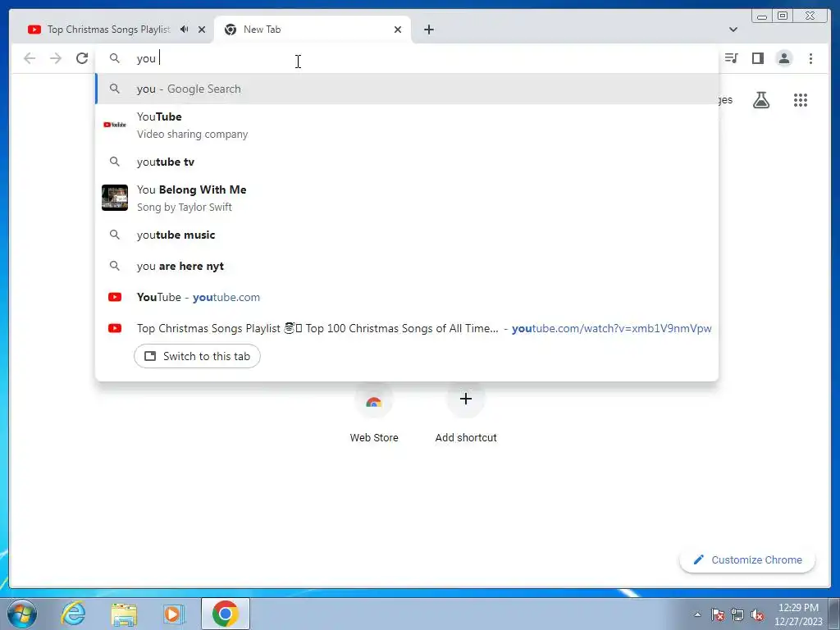Click the forward navigation arrow

coord(56,58)
